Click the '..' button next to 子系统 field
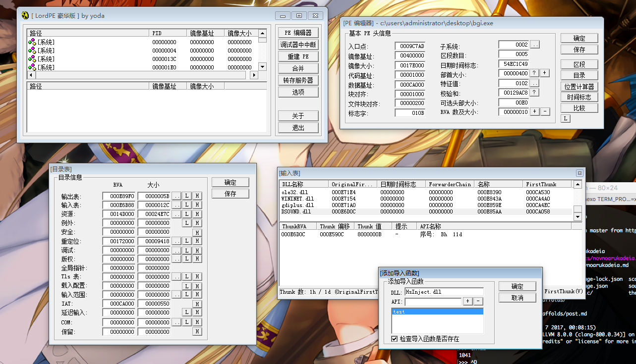636x364 pixels. click(535, 45)
